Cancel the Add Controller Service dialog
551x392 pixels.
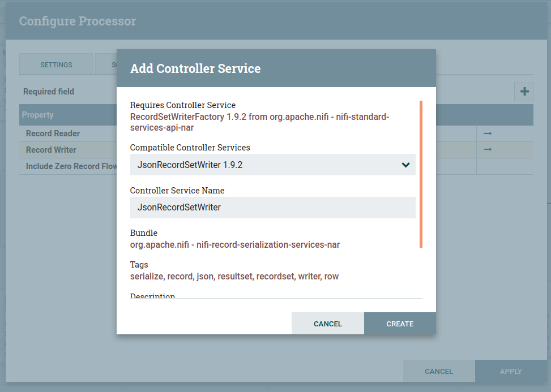click(327, 324)
